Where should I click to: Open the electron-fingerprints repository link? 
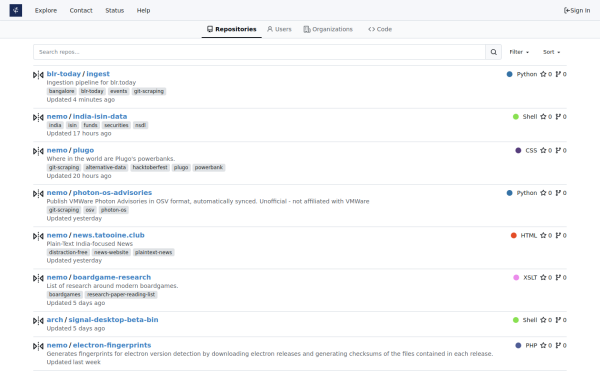[x=112, y=345]
